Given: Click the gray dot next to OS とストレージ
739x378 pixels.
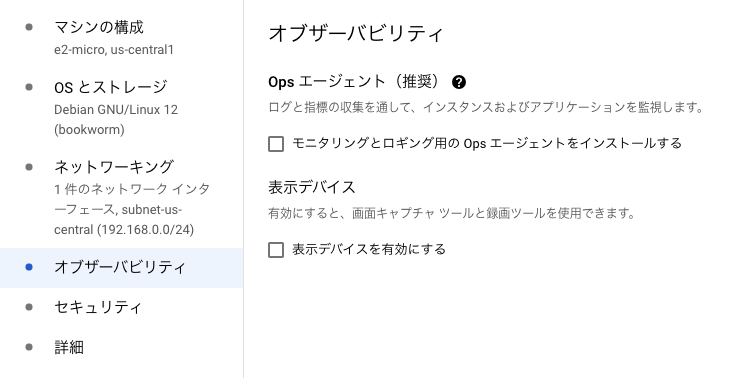Looking at the screenshot, I should (x=29, y=87).
